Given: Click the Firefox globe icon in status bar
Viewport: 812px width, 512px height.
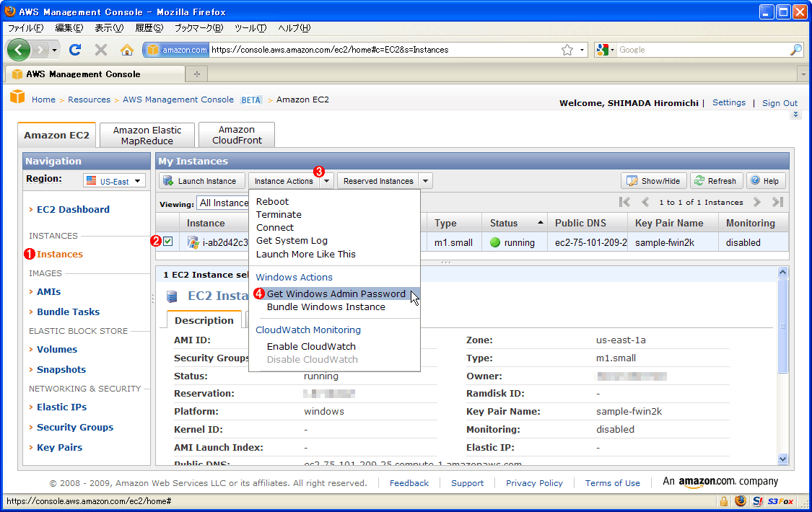Looking at the screenshot, I should point(741,501).
